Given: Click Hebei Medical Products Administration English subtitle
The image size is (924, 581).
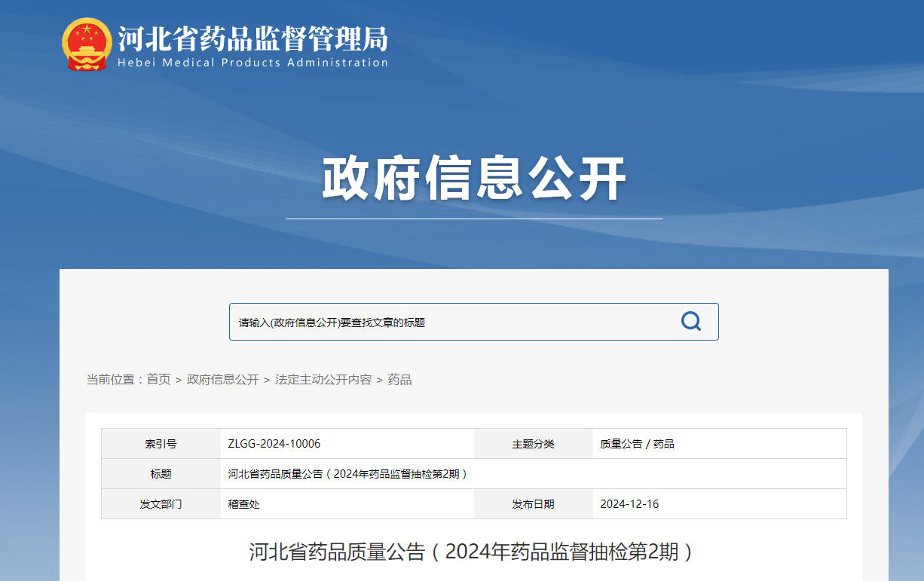Looking at the screenshot, I should click(x=253, y=63).
